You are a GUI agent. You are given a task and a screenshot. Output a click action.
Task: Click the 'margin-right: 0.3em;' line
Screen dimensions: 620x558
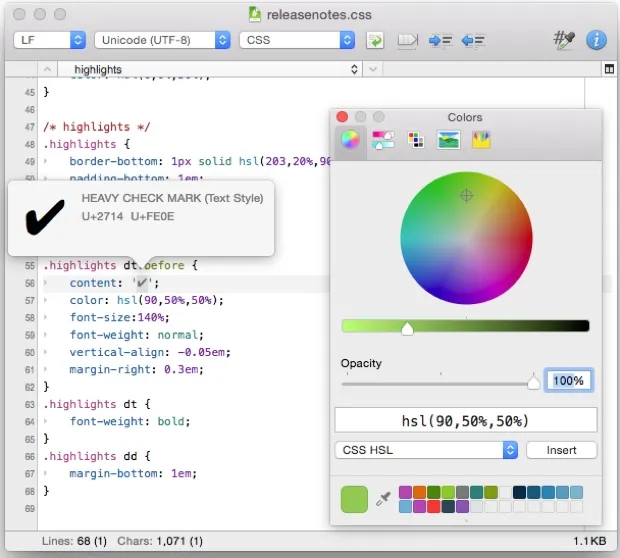(x=136, y=369)
